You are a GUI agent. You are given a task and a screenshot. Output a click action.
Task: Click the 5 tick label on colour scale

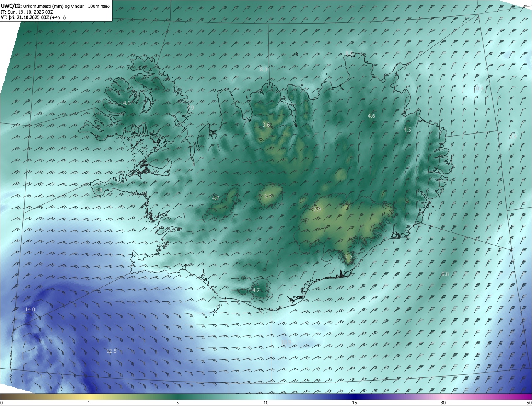(x=177, y=403)
